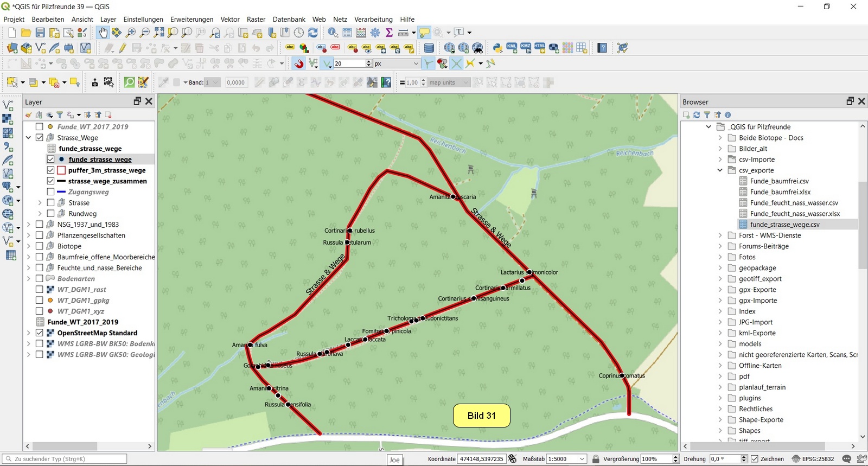This screenshot has height=466, width=868.
Task: Open the Maßstab scale dropdown
Action: 582,459
